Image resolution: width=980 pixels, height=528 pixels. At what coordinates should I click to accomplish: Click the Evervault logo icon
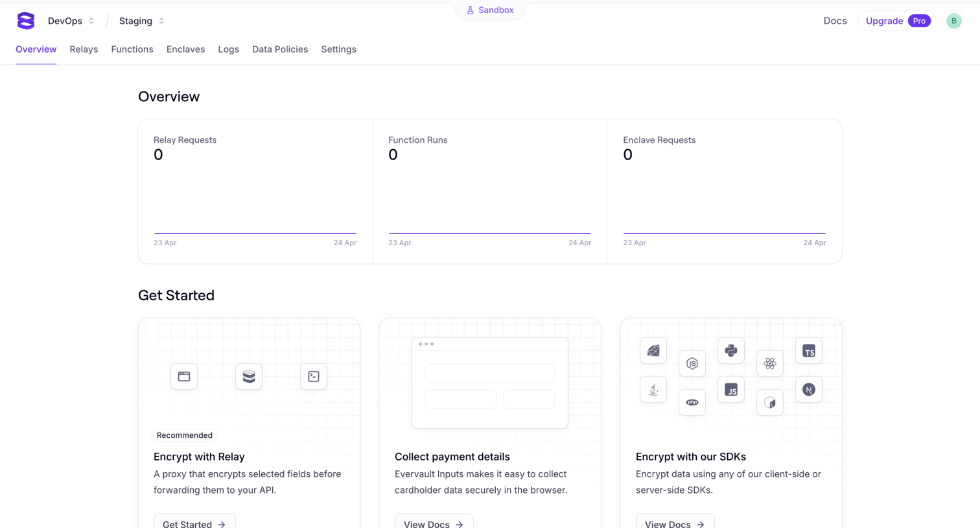(x=26, y=21)
